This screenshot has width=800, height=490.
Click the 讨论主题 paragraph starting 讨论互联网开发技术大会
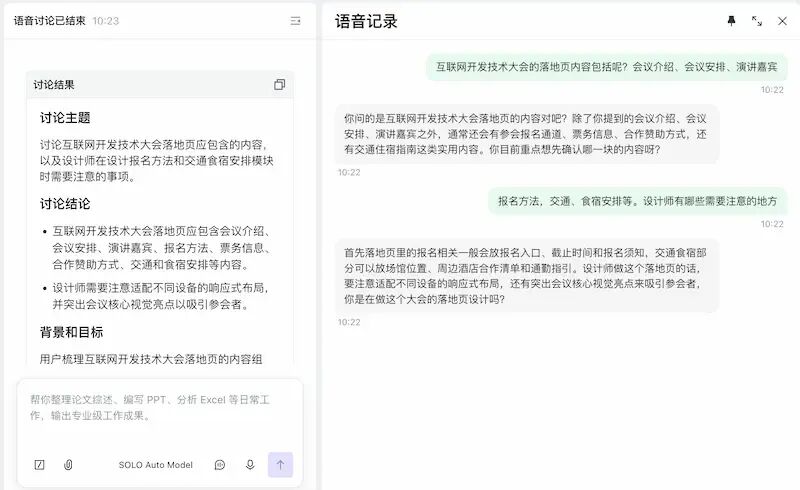tap(157, 161)
